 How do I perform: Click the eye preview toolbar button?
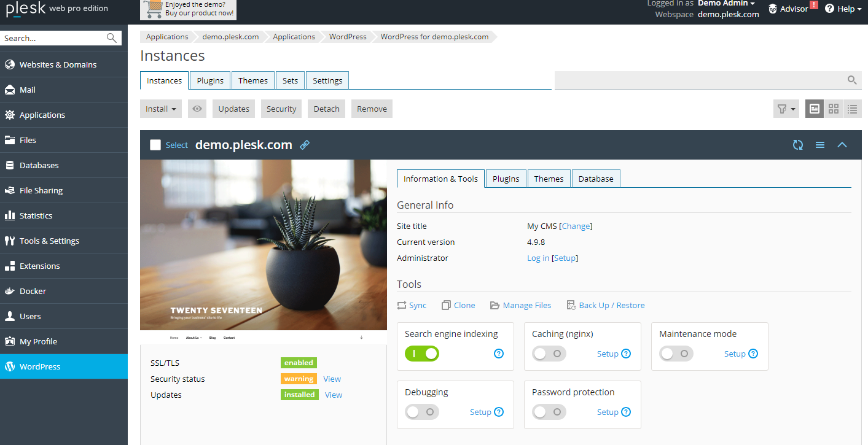tap(197, 109)
